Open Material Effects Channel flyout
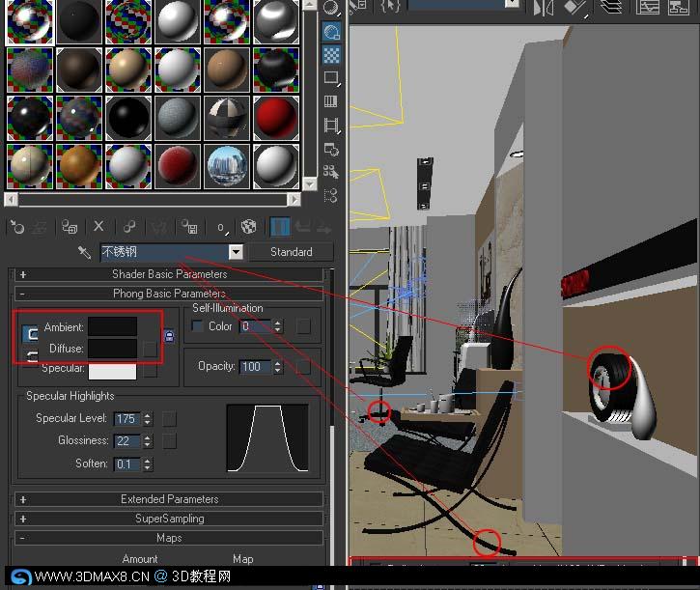 pyautogui.click(x=222, y=227)
